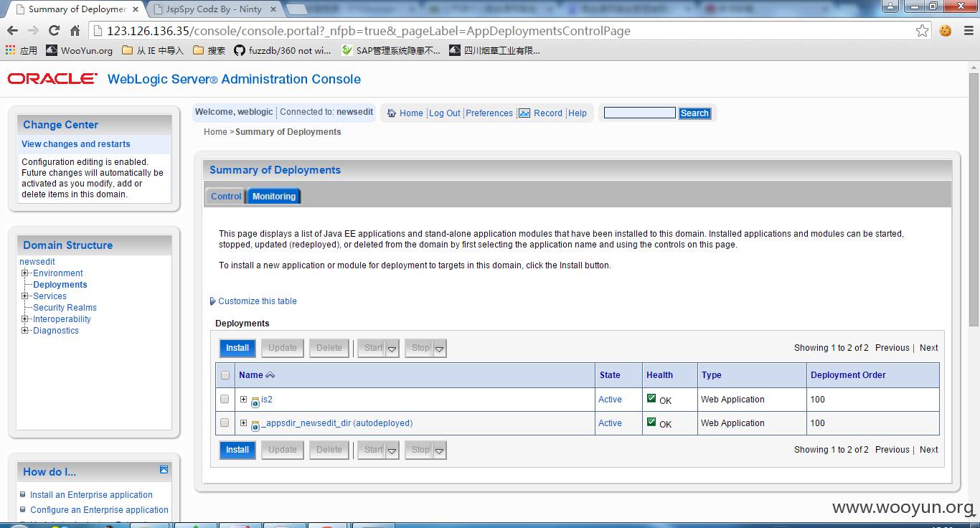Click the cookie extension icon
Image resolution: width=980 pixels, height=528 pixels.
(x=946, y=31)
